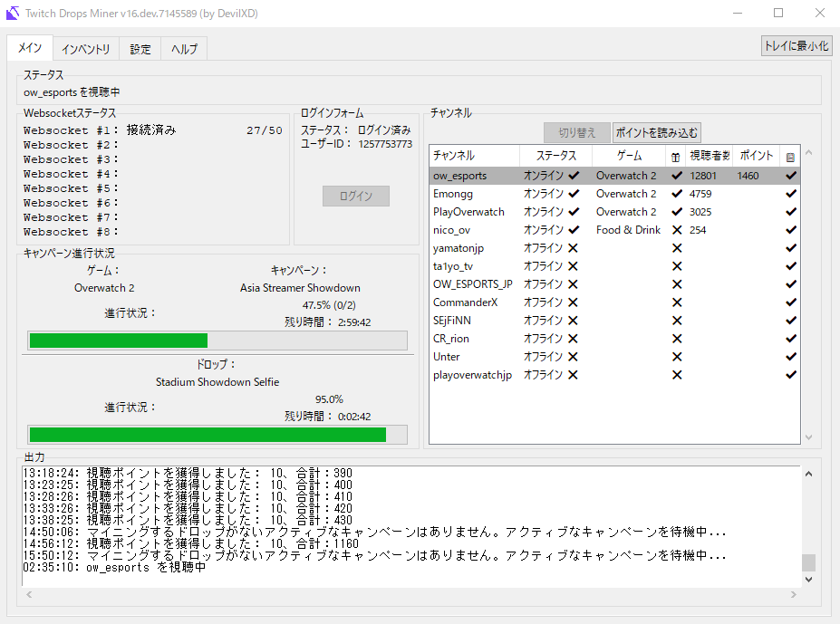
Task: Select the playoverwatchjp channel row
Action: [x=614, y=375]
